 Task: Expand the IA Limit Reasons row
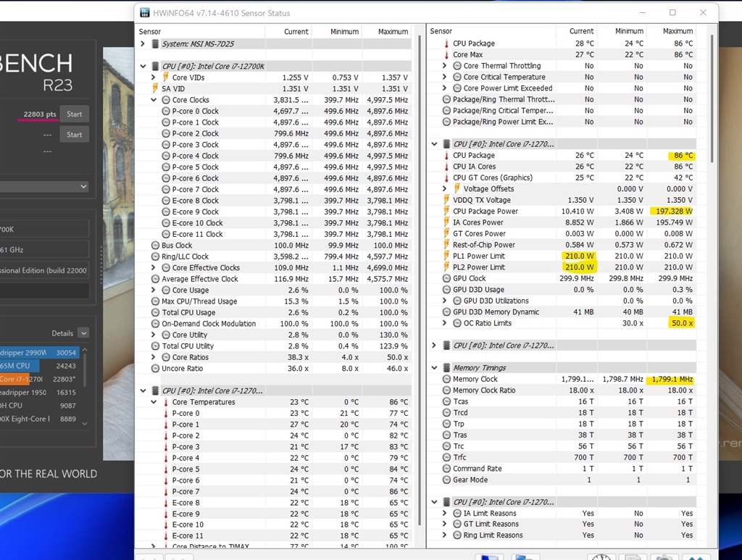click(x=444, y=513)
